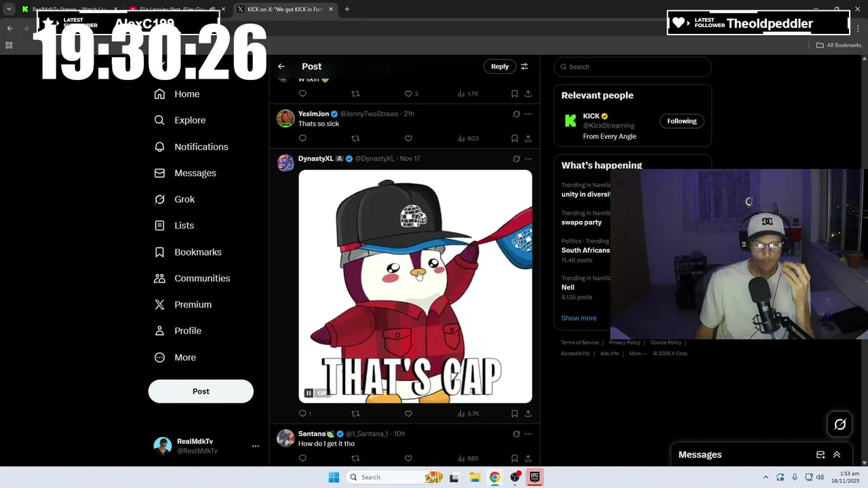The width and height of the screenshot is (868, 488).
Task: Open KICK profile in Relevant people
Action: (x=591, y=116)
